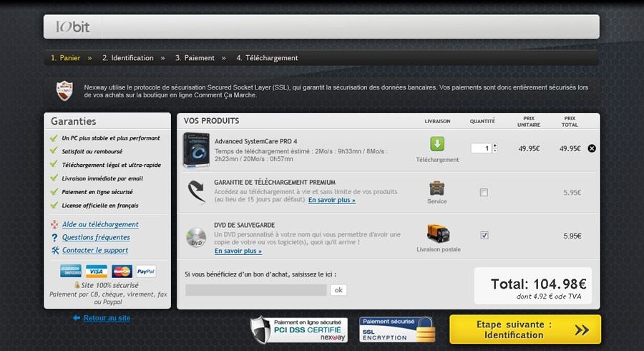Open the Contacter le support link
Image resolution: width=644 pixels, height=351 pixels.
click(x=95, y=250)
